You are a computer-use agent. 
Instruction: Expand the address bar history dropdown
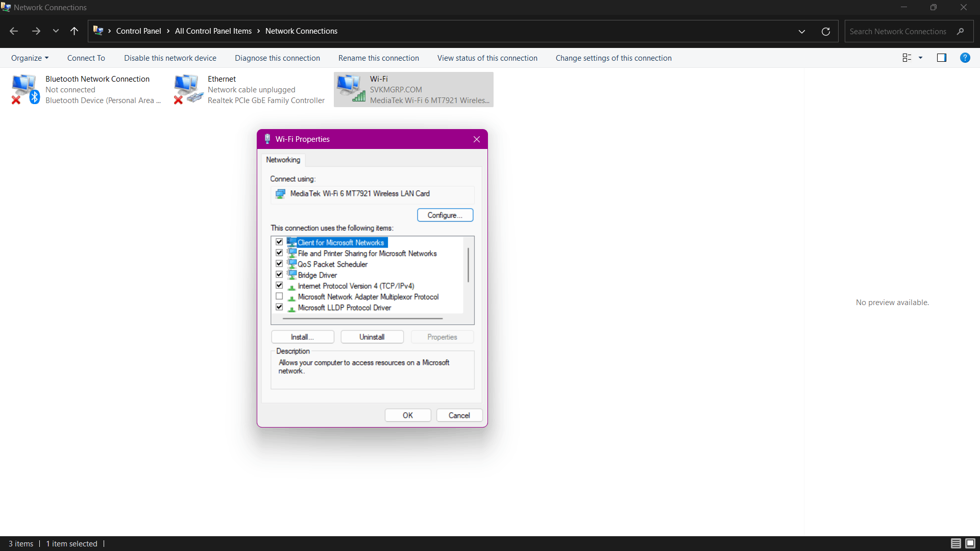(x=801, y=32)
